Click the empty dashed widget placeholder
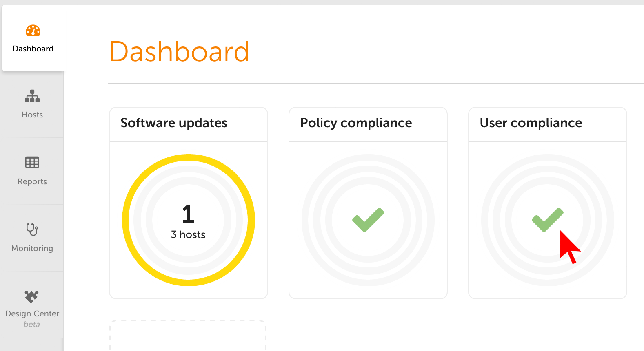This screenshot has width=644, height=351. click(x=188, y=336)
